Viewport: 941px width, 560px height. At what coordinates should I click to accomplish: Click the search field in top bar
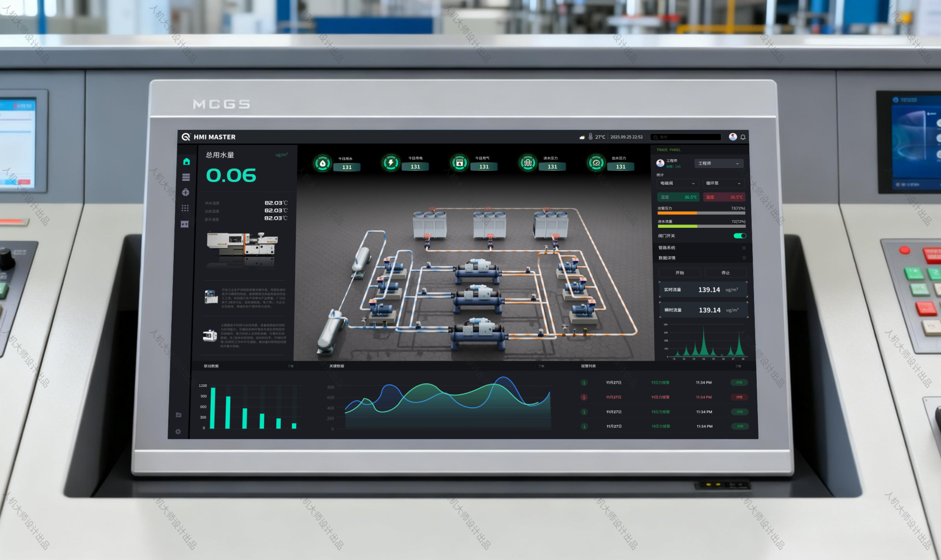(x=686, y=137)
